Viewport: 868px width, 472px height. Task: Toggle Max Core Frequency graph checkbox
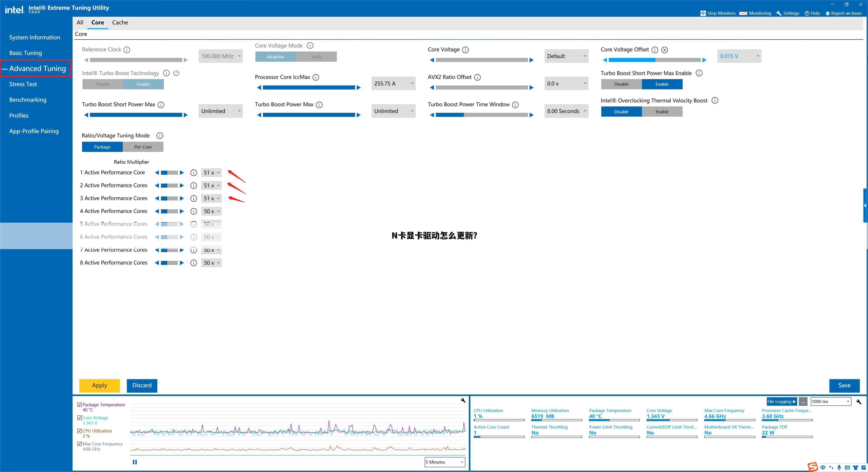tap(80, 444)
